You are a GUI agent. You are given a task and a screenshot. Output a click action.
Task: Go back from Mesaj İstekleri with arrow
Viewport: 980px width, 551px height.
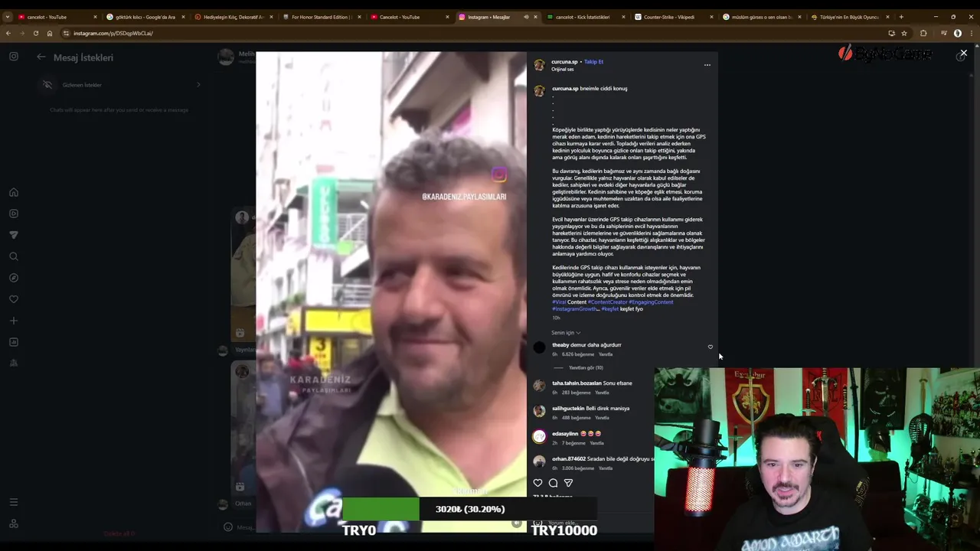coord(41,57)
